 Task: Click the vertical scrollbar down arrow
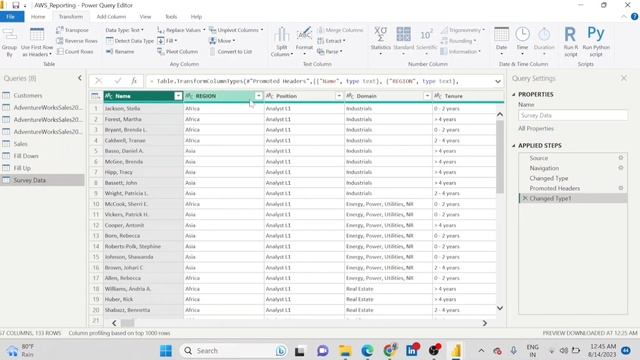pyautogui.click(x=500, y=308)
